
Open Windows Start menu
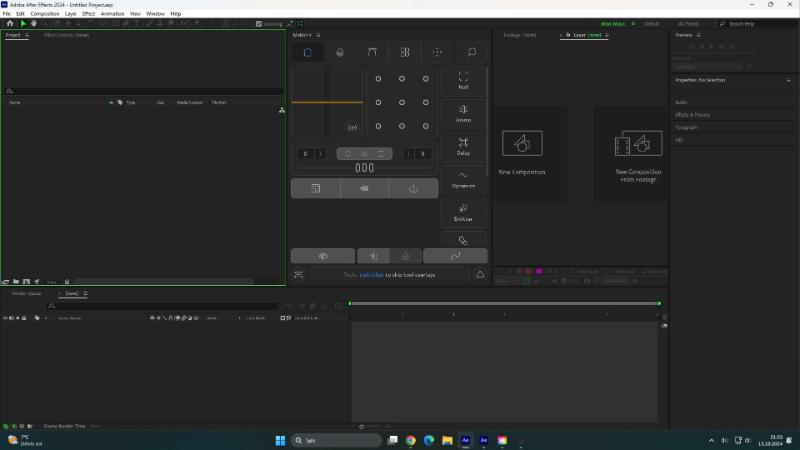(x=280, y=440)
